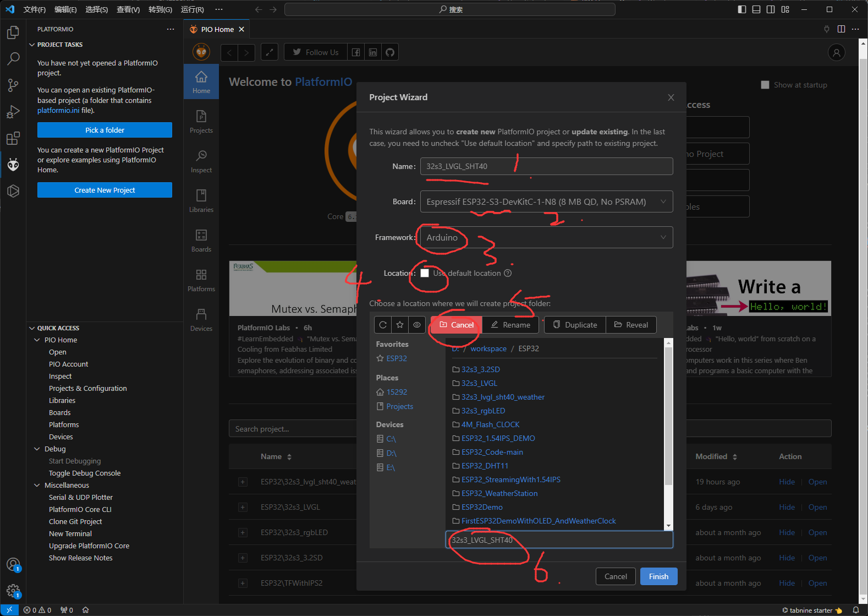
Task: Open the Accounts icon in activity bar
Action: [13, 565]
